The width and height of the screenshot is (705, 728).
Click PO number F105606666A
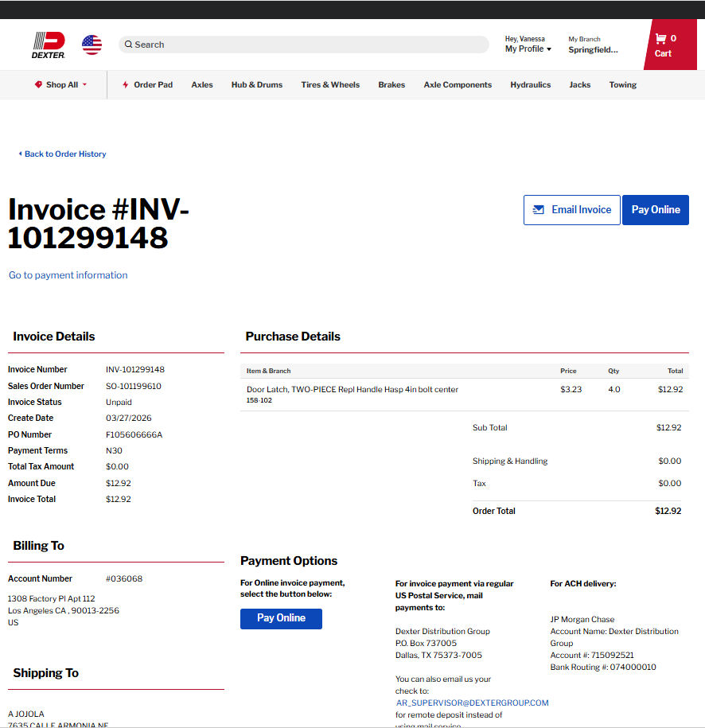[x=134, y=434]
